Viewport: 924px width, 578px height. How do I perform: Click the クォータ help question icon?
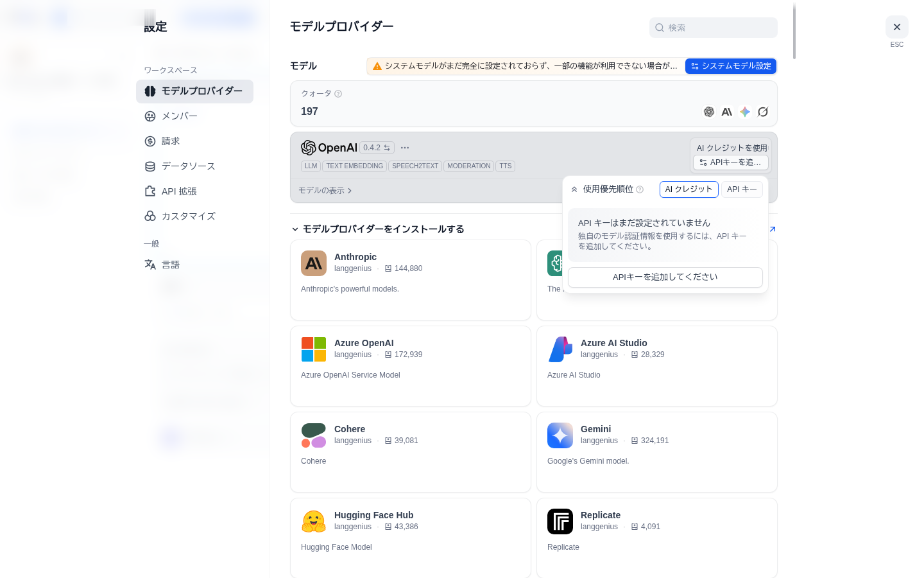coord(338,94)
